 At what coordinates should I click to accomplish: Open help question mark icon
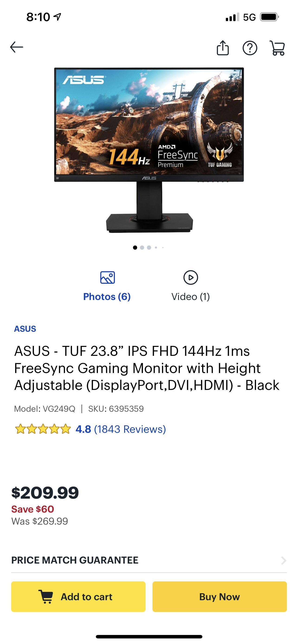click(x=250, y=48)
